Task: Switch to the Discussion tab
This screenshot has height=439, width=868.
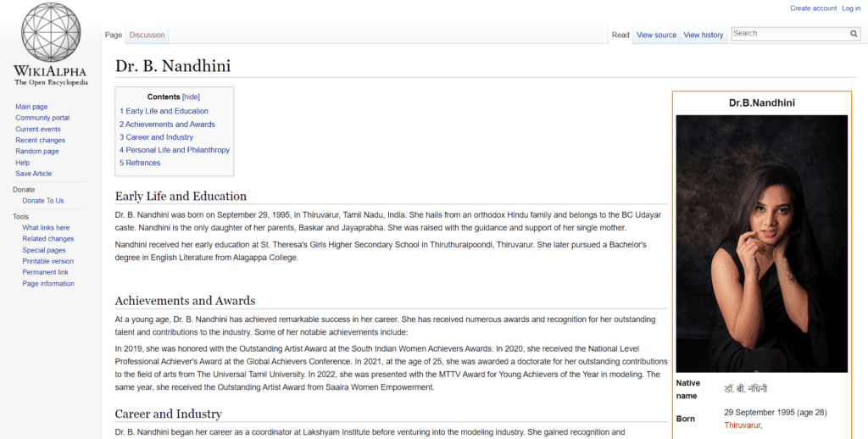Action: [x=147, y=35]
